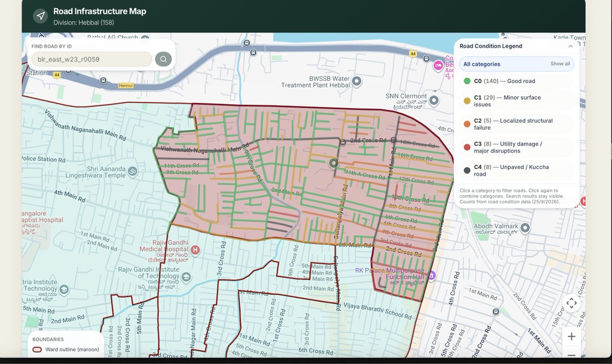Focus the Find Road by ID field
The image size is (612, 364).
(92, 59)
